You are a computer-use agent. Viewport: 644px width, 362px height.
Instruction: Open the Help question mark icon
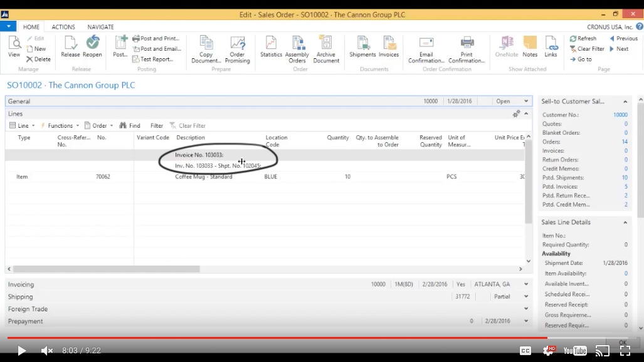tap(640, 27)
